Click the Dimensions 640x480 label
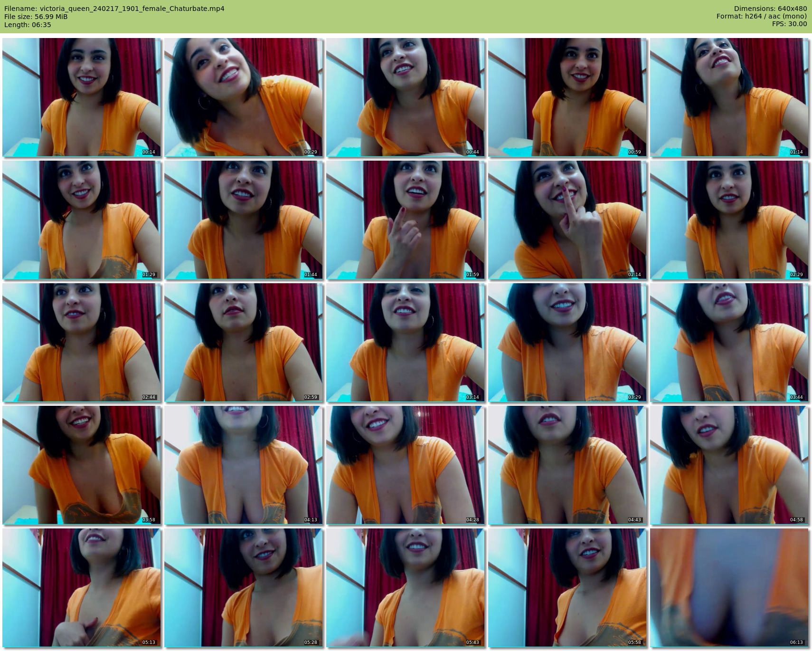The image size is (812, 651). coord(770,9)
